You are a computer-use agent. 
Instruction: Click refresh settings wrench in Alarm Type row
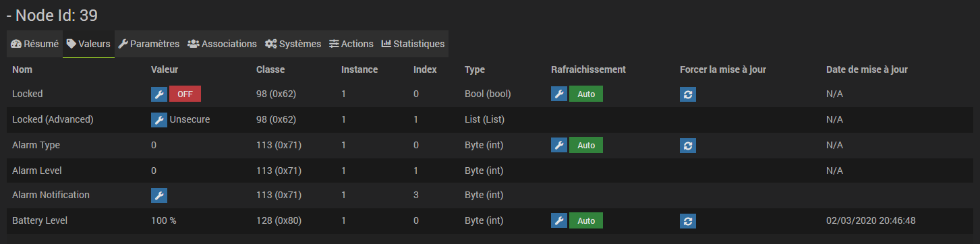tap(559, 145)
